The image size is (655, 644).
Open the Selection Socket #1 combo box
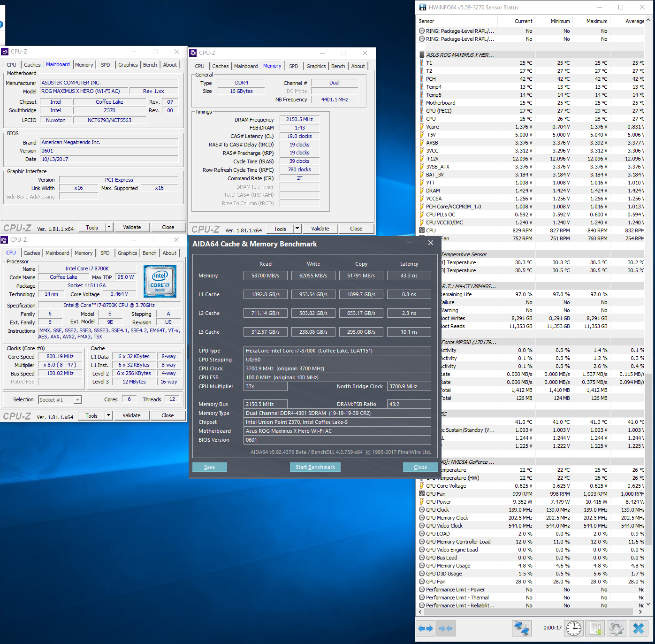[60, 400]
